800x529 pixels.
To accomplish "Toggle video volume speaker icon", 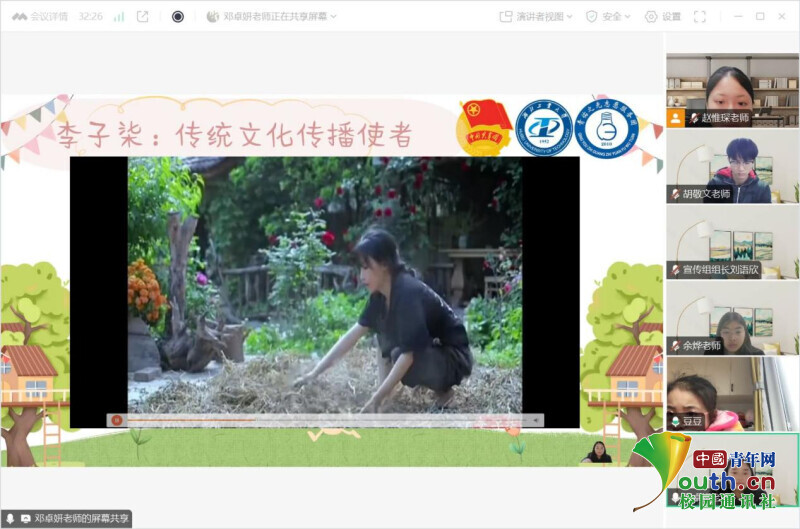I will [x=537, y=420].
